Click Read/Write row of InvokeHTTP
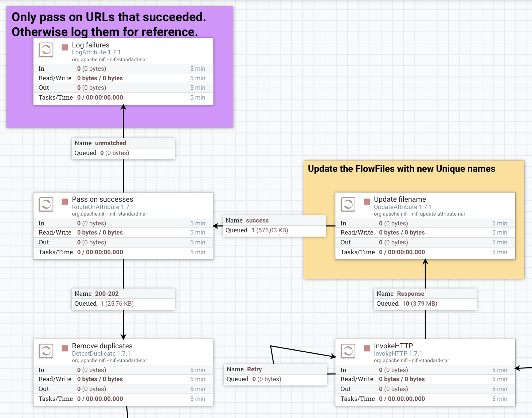 click(425, 379)
